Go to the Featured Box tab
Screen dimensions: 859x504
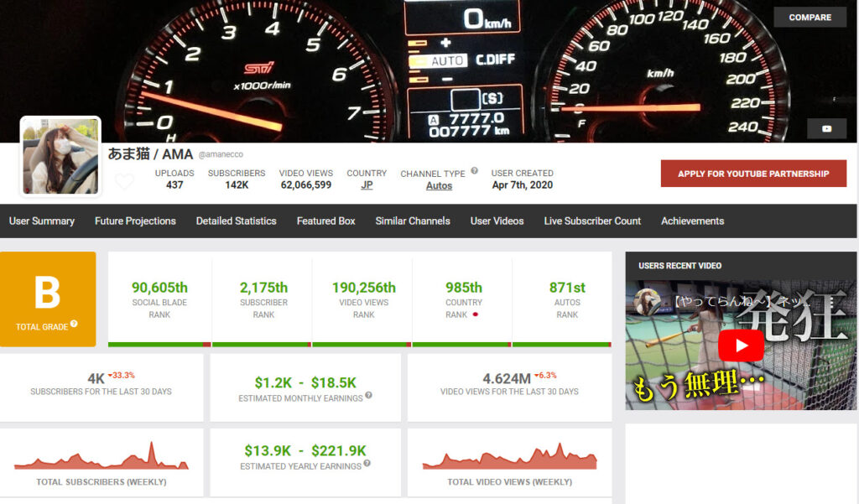(326, 221)
